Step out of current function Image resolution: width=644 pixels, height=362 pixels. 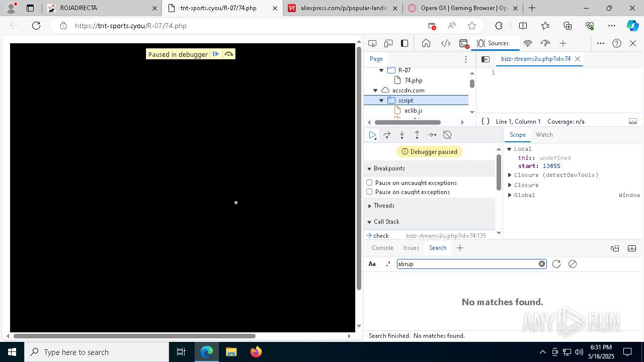click(x=417, y=135)
